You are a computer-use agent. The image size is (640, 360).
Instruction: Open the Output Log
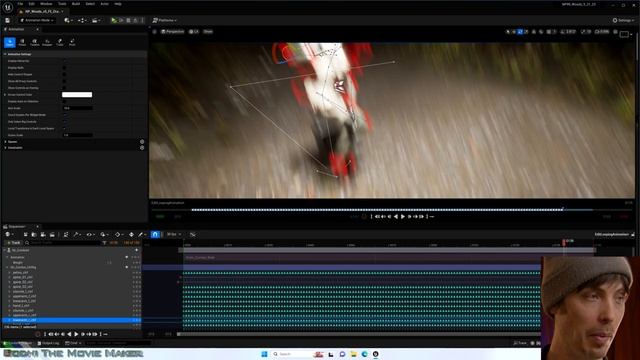pyautogui.click(x=49, y=343)
